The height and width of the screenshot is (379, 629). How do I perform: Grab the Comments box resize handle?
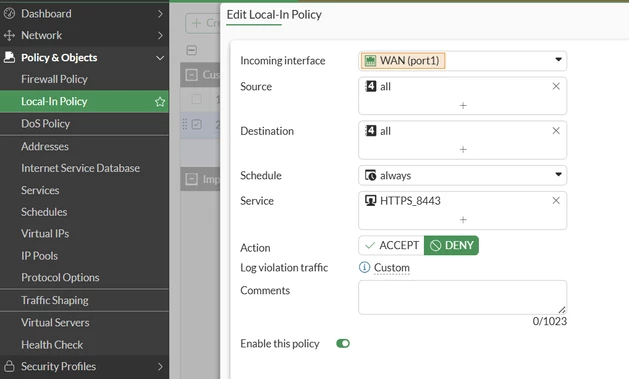pos(562,310)
